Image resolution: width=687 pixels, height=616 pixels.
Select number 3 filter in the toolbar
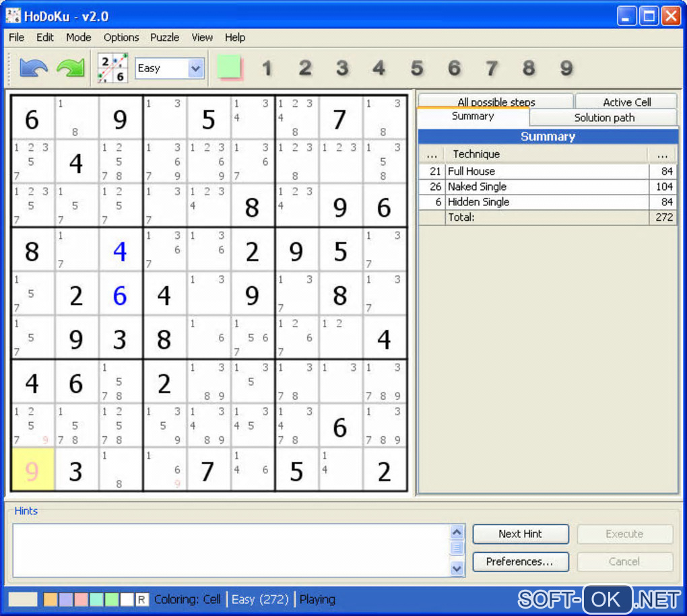(x=342, y=68)
